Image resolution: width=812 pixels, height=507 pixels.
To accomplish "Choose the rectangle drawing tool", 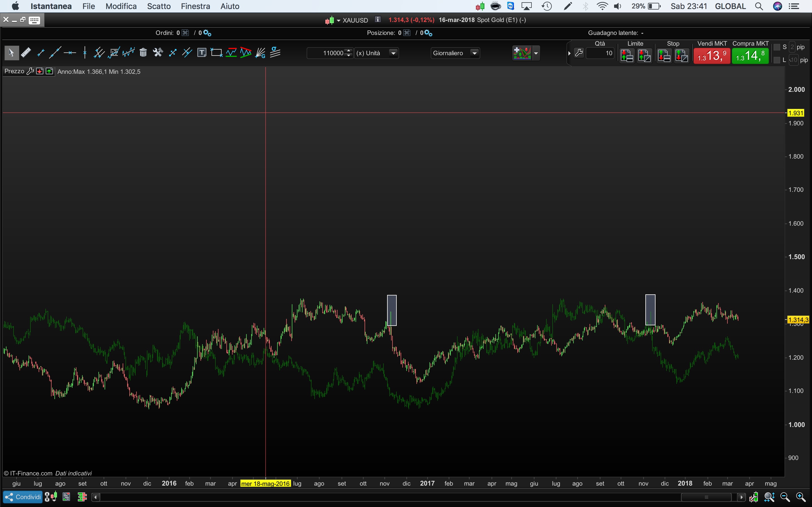I will point(217,53).
